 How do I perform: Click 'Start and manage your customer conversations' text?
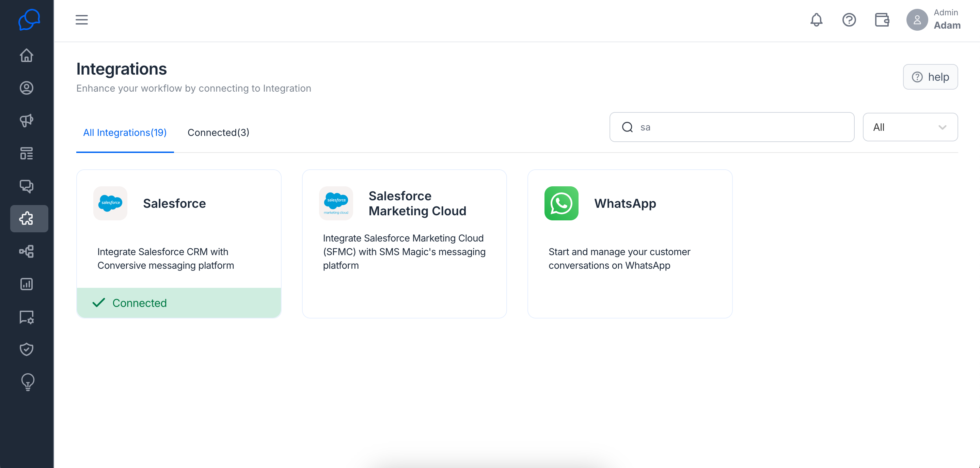tap(619, 258)
